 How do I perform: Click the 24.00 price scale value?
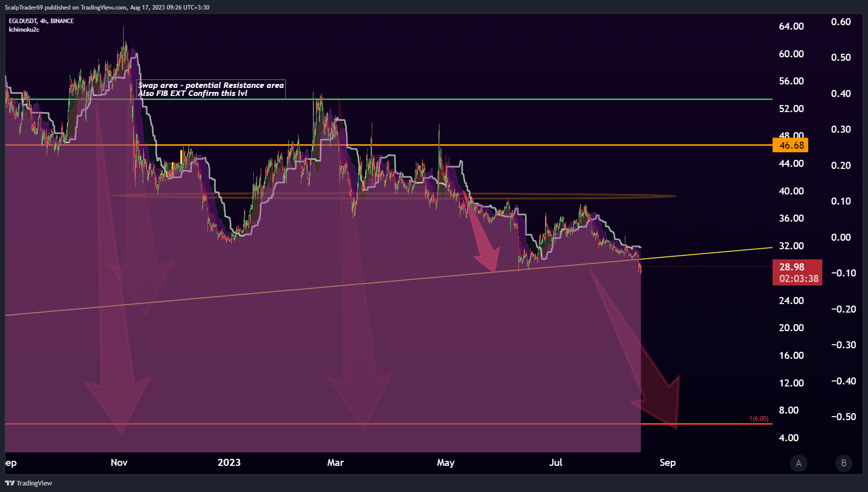click(x=791, y=301)
